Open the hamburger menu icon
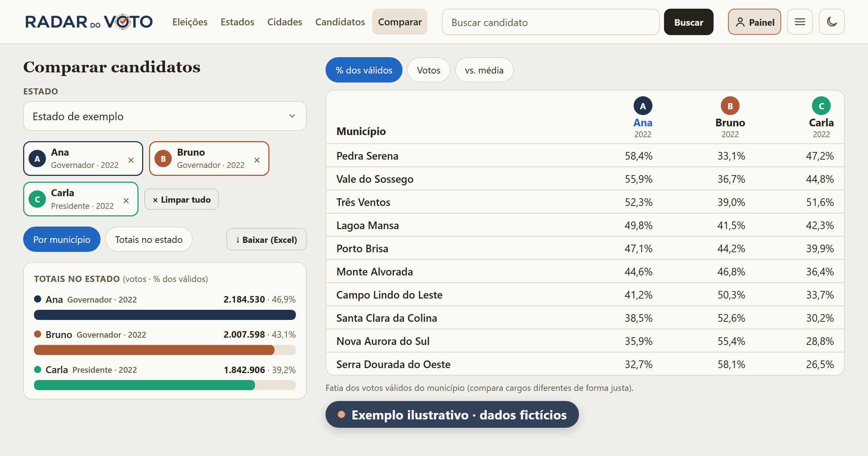Viewport: 868px width, 456px height. (x=800, y=22)
